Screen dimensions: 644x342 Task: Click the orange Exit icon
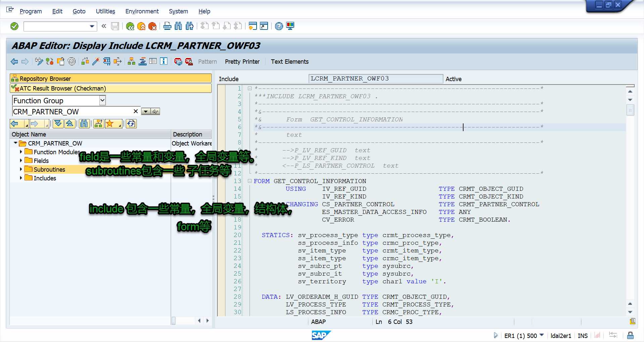(x=141, y=26)
